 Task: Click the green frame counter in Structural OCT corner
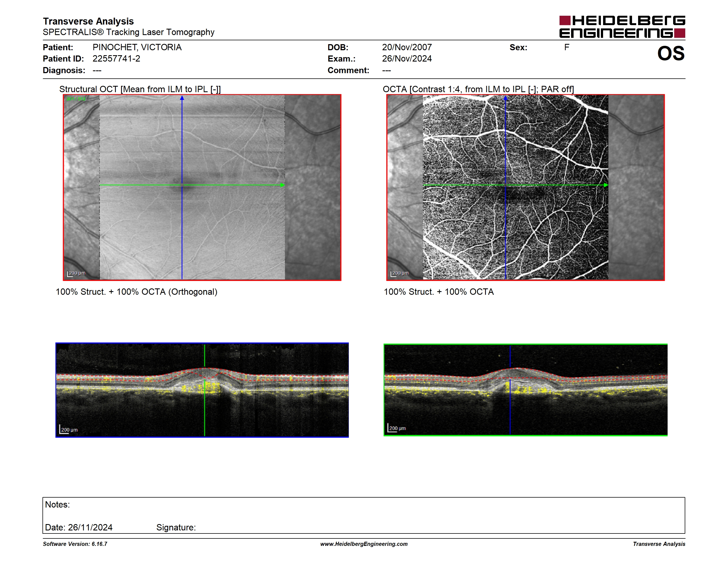(76, 99)
